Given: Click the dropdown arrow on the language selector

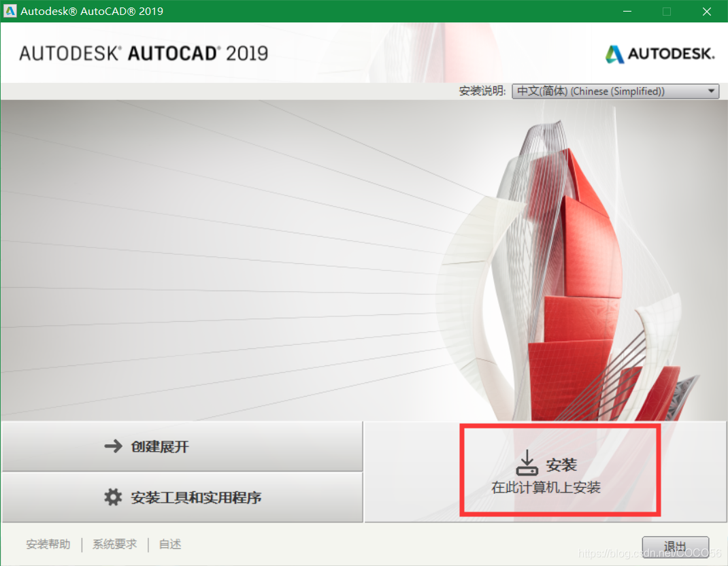Looking at the screenshot, I should point(710,90).
